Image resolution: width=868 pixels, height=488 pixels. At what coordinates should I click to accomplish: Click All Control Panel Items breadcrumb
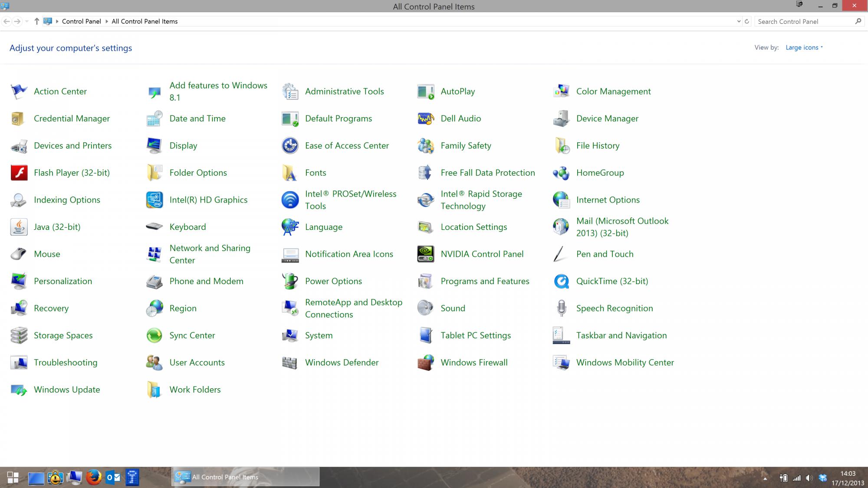pyautogui.click(x=145, y=21)
